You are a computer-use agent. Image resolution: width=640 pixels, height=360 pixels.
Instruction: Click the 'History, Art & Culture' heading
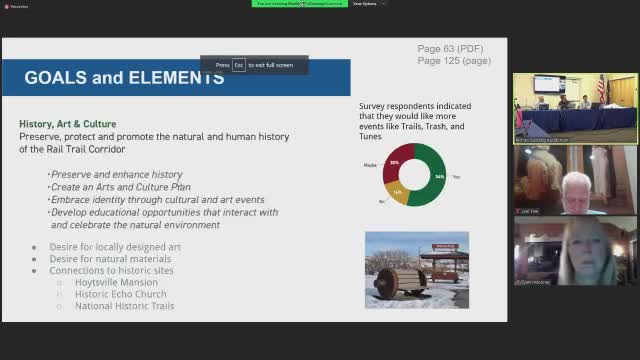pyautogui.click(x=68, y=124)
